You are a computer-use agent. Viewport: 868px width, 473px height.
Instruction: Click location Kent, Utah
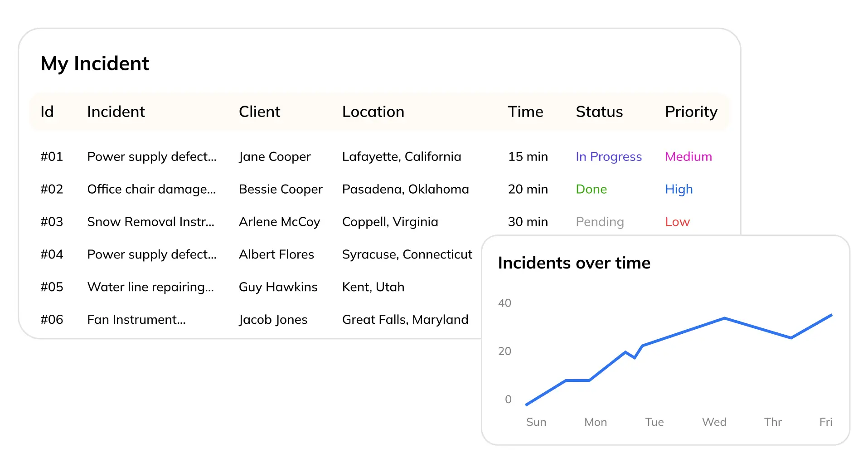click(x=373, y=287)
